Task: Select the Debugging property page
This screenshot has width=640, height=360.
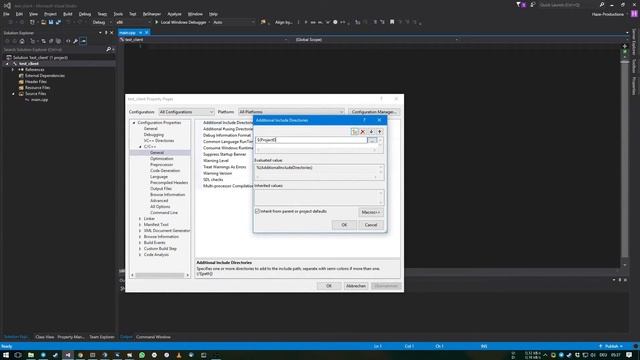Action: coord(153,134)
